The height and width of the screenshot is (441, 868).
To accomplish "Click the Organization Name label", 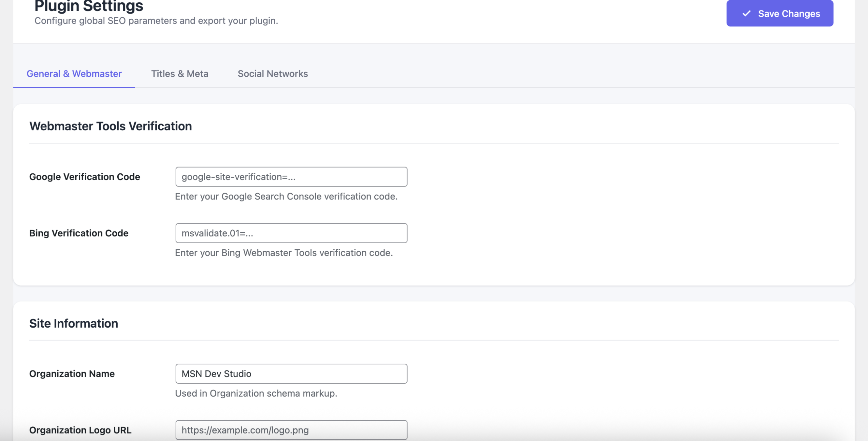I will point(72,373).
